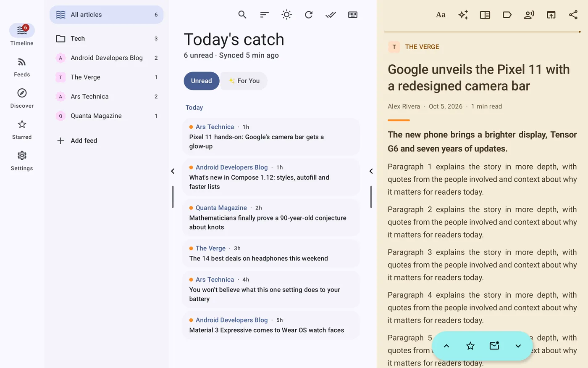The height and width of the screenshot is (368, 588).
Task: Open the Pixel 11 hands-on article
Action: [x=271, y=137]
